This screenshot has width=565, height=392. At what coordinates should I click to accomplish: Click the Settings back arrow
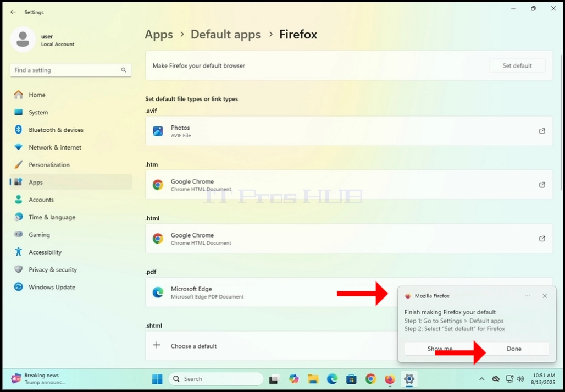click(13, 12)
